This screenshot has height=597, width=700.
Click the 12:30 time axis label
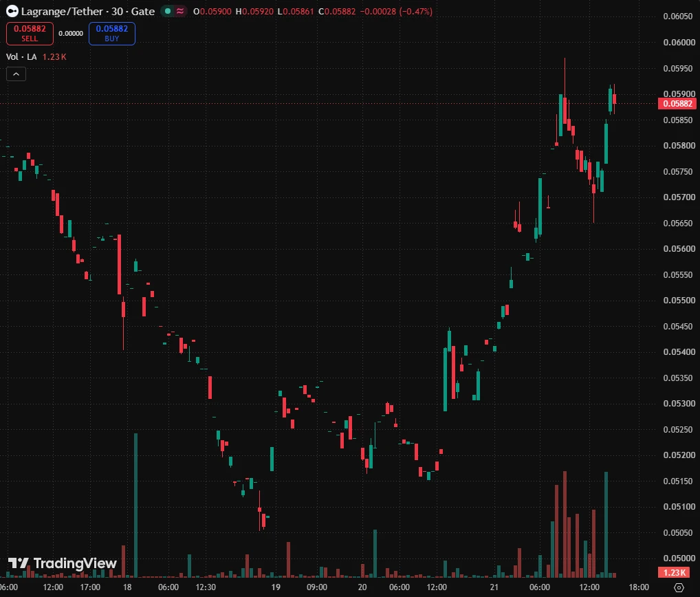coord(206,587)
